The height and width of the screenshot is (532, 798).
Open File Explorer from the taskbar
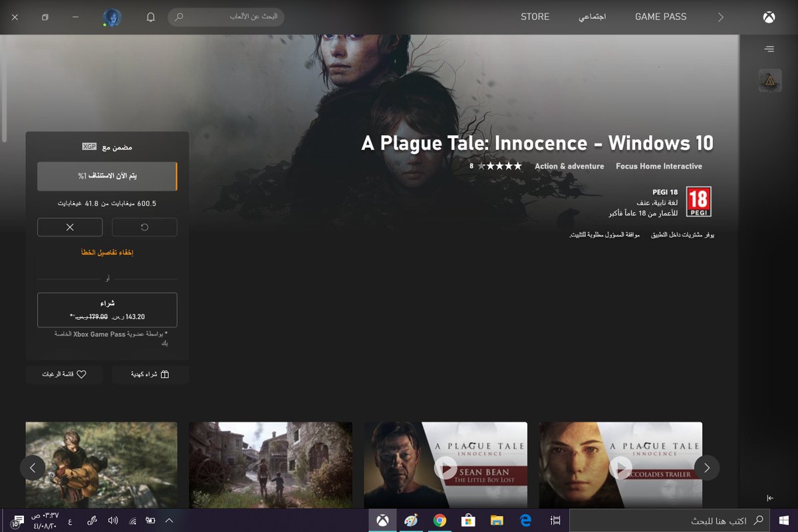coord(497,521)
